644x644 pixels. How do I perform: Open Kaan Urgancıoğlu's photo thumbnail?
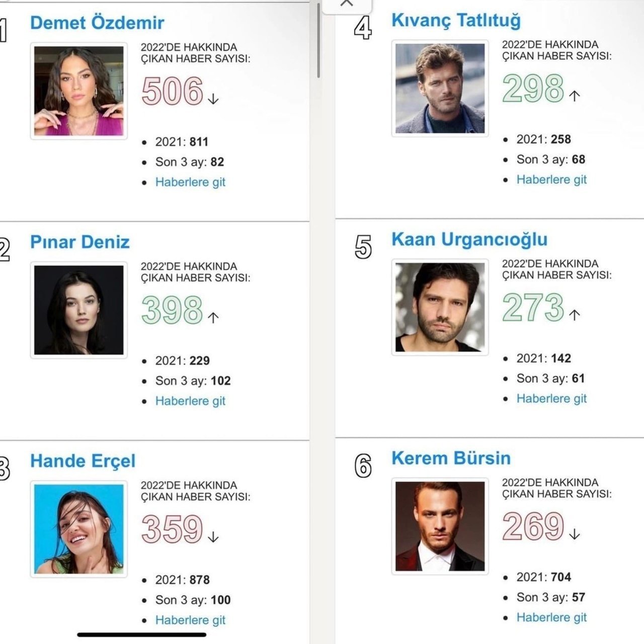pyautogui.click(x=440, y=307)
